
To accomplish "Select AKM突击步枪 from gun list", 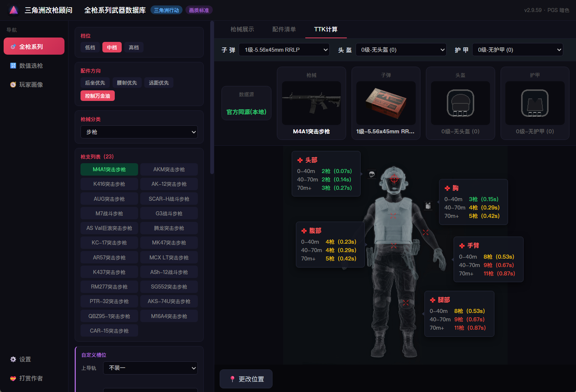I will point(169,169).
